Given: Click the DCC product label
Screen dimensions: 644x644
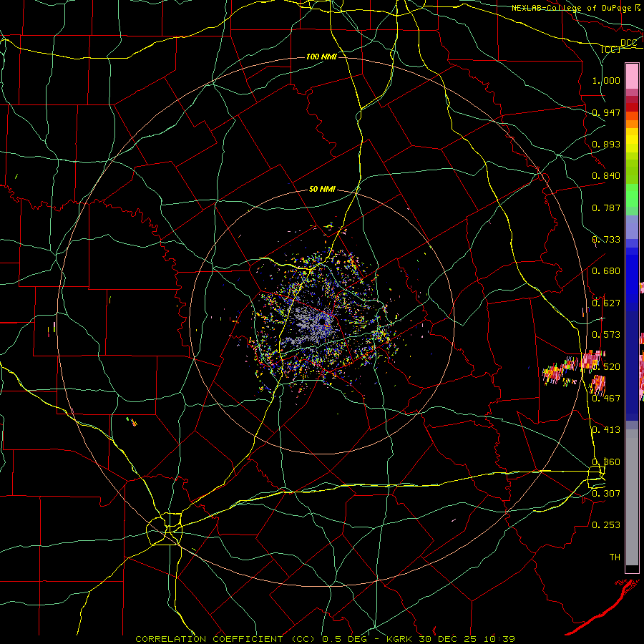Looking at the screenshot, I should (628, 43).
